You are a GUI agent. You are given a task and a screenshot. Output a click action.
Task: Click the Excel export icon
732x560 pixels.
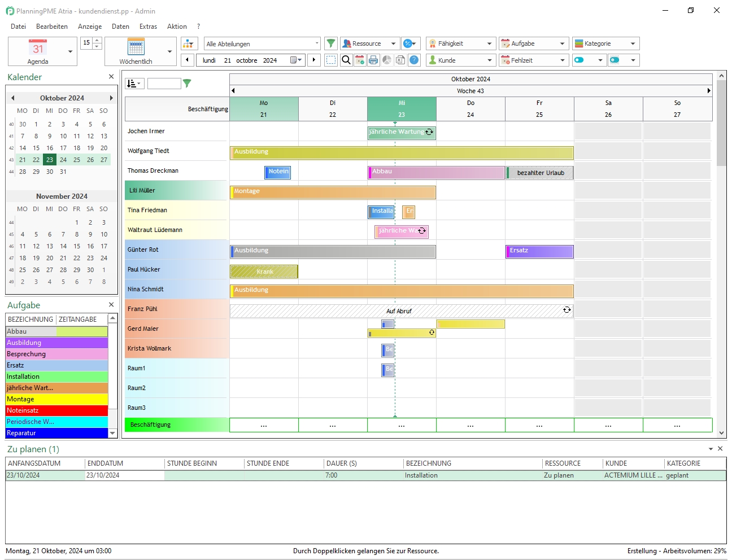click(400, 60)
